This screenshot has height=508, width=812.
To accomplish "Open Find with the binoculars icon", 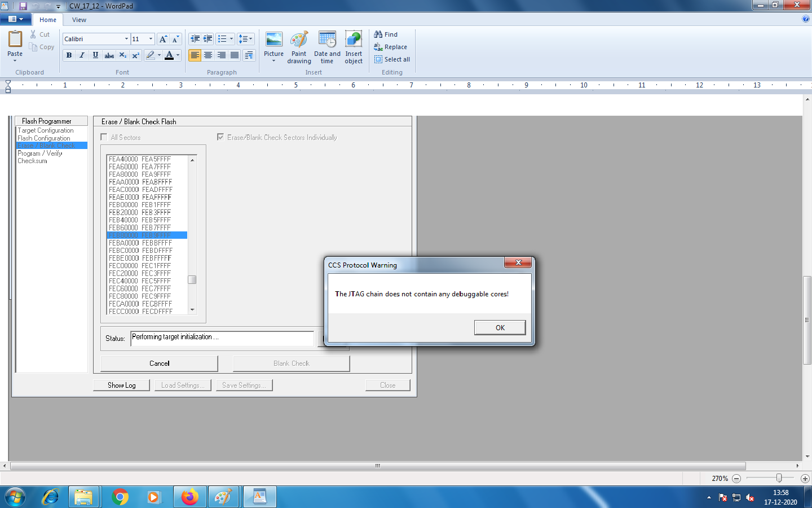I will coord(386,34).
